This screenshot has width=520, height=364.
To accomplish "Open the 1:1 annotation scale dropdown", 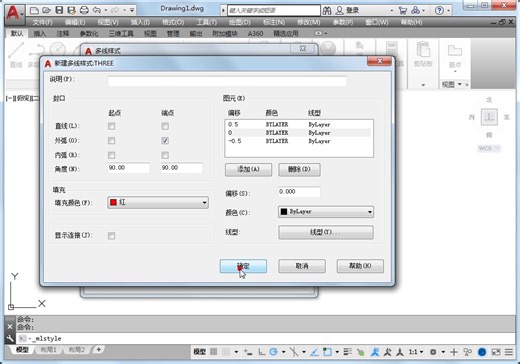I will tap(416, 352).
